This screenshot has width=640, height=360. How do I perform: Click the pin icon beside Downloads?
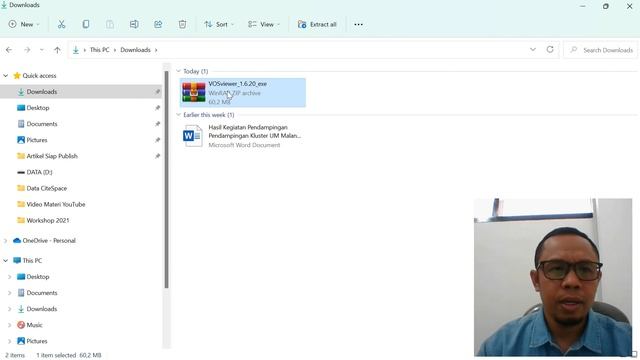point(158,92)
